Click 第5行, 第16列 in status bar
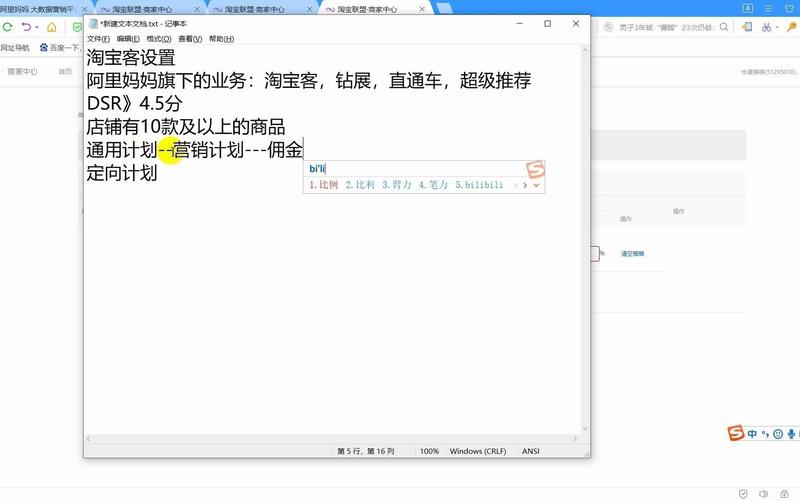800x500 pixels. point(366,451)
